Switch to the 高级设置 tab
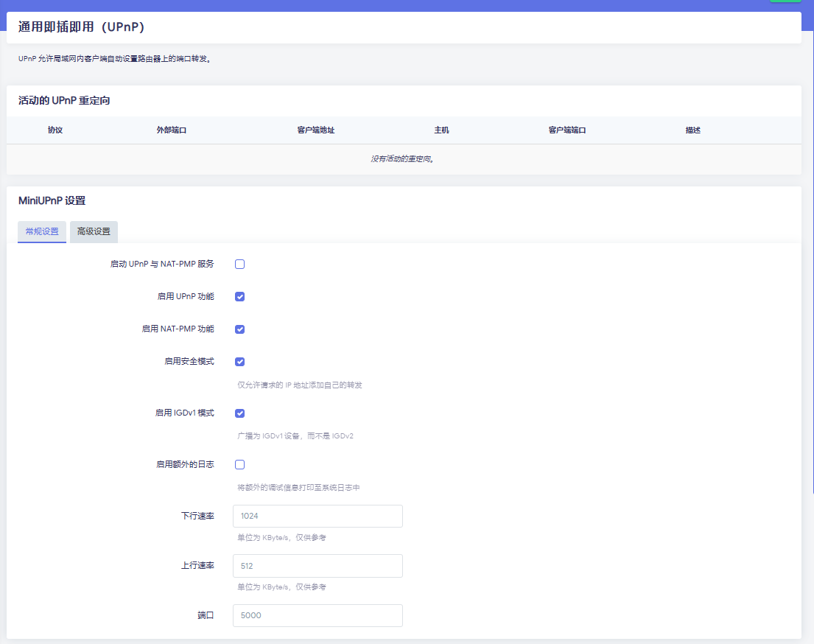Image resolution: width=814 pixels, height=644 pixels. [x=95, y=231]
